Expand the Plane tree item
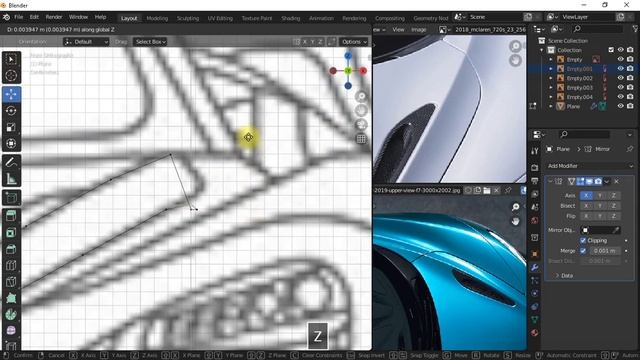 click(551, 106)
